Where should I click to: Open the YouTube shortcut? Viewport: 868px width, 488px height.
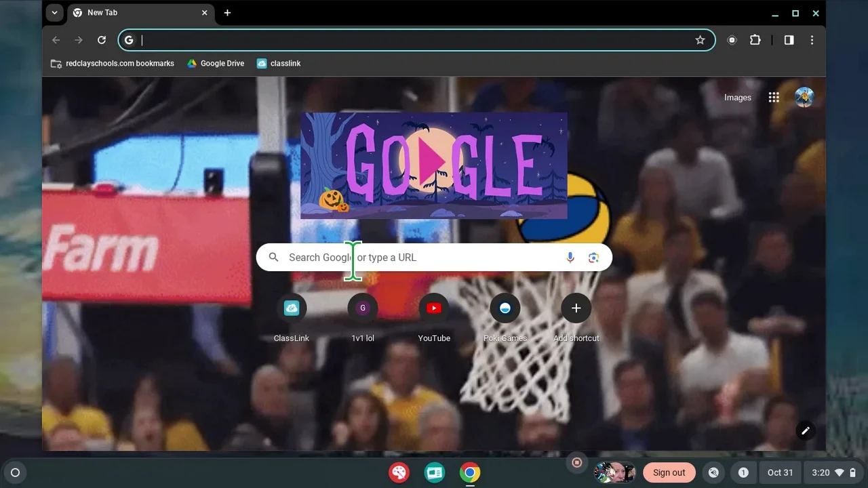(x=434, y=308)
